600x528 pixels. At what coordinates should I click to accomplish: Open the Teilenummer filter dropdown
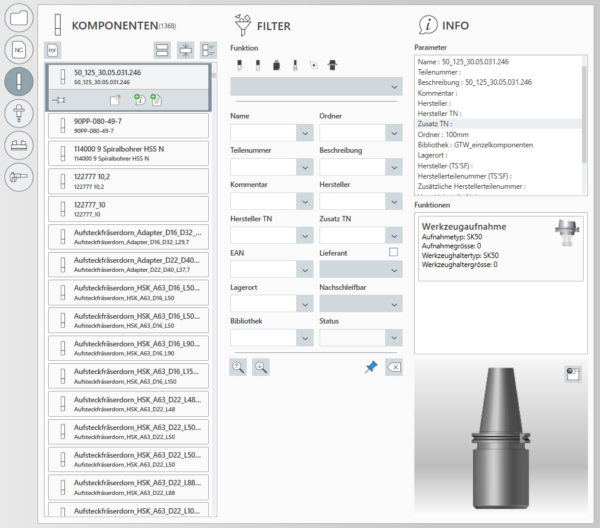[x=305, y=167]
